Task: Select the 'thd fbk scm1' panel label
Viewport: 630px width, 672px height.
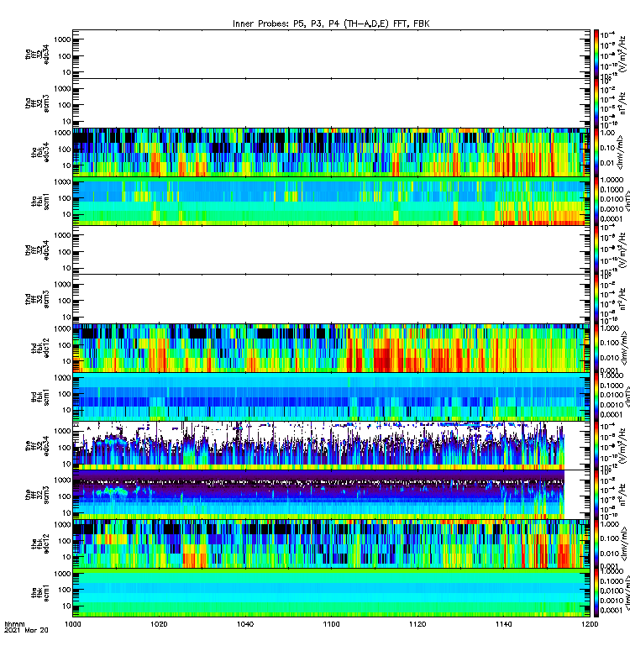Action: pyautogui.click(x=40, y=397)
